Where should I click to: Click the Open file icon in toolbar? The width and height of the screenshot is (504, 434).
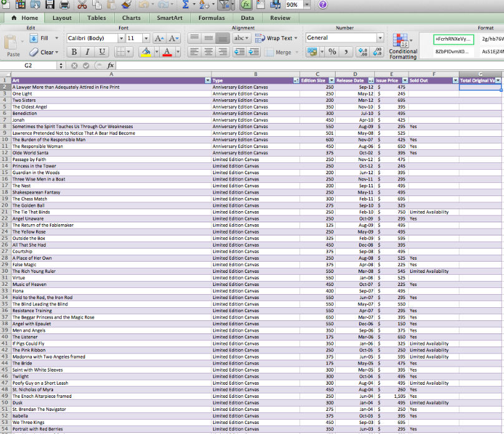pos(35,4)
